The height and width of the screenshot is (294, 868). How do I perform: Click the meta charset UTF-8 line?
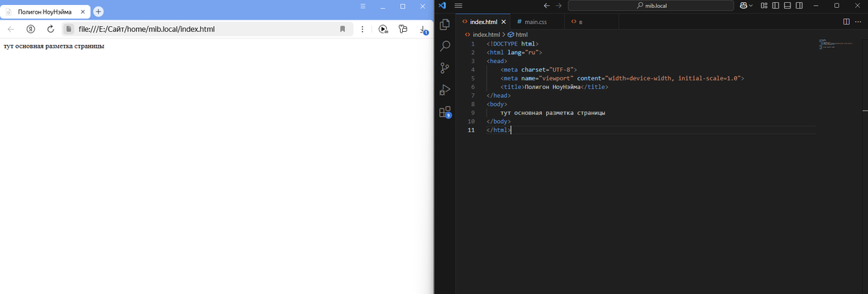pyautogui.click(x=538, y=70)
